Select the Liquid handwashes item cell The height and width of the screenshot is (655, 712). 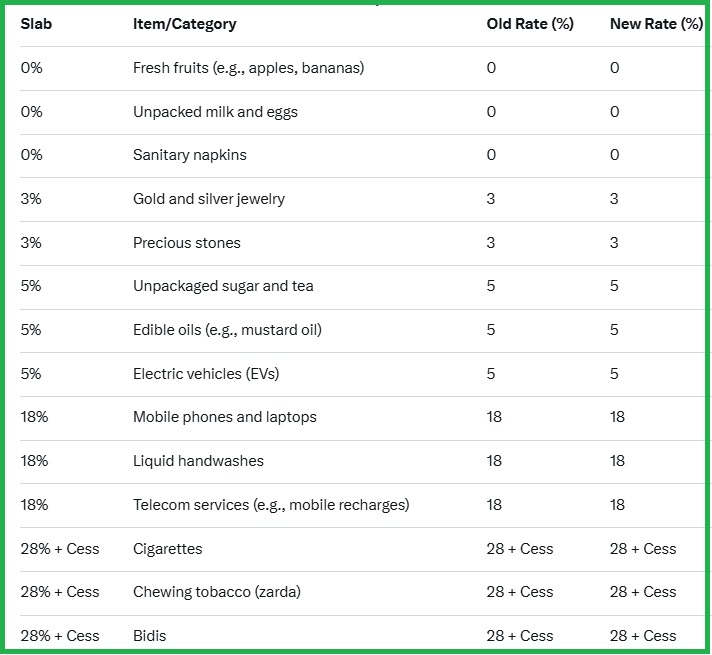tap(196, 461)
